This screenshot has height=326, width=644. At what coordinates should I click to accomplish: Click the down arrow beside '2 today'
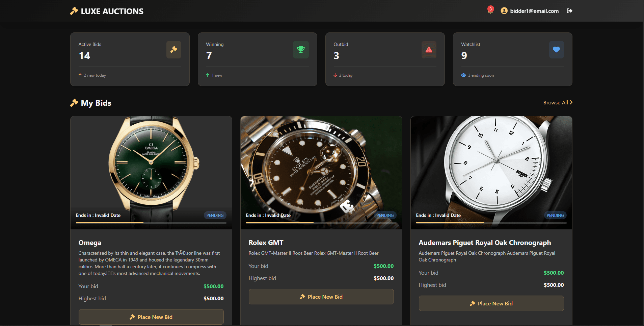pyautogui.click(x=335, y=75)
